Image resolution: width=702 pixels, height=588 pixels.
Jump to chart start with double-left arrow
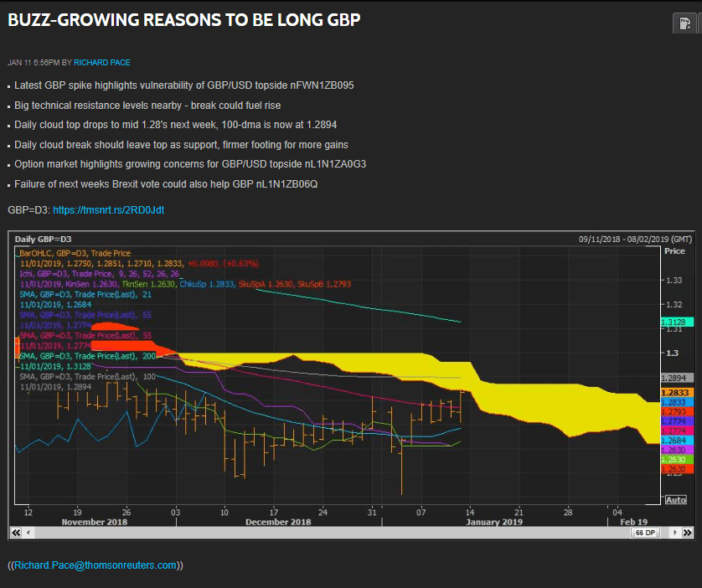(x=16, y=533)
